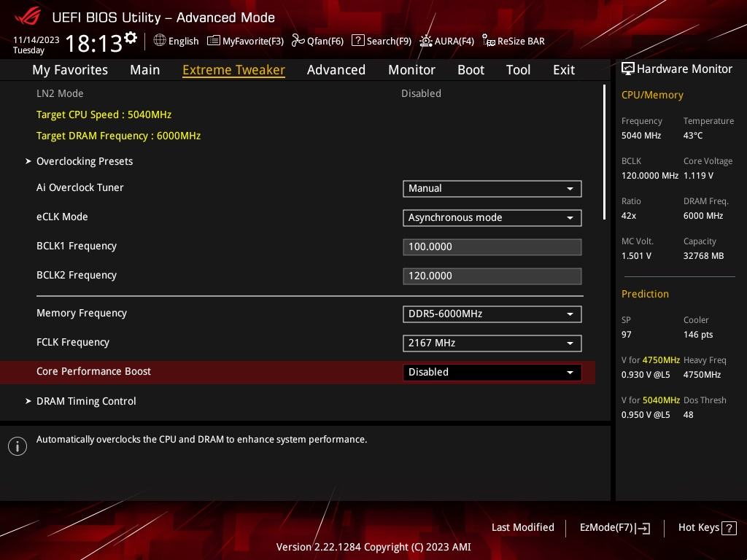The width and height of the screenshot is (747, 560).
Task: Select the Ai Overclock Tuner label
Action: pyautogui.click(x=80, y=187)
